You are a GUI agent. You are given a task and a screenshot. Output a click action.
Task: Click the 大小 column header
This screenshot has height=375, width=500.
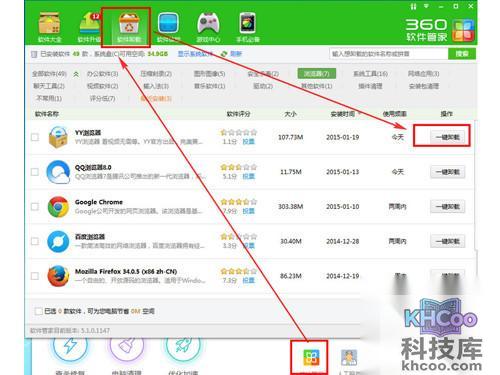[290, 114]
